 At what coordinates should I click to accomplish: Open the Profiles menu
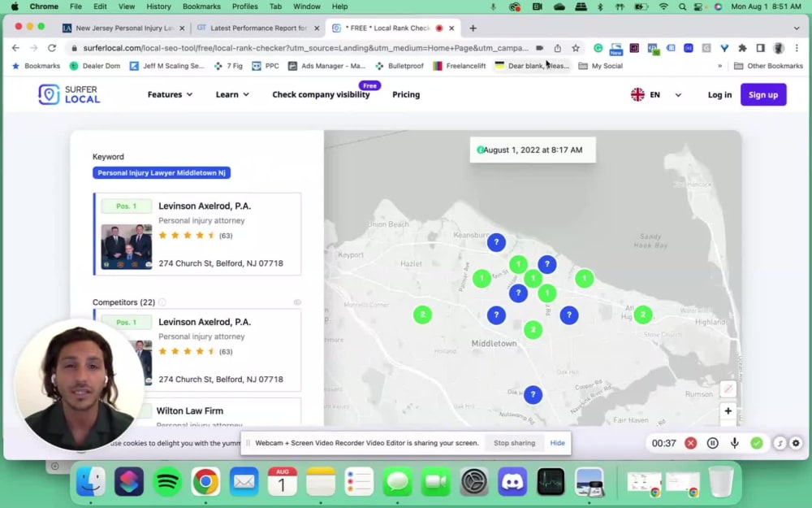pos(244,7)
